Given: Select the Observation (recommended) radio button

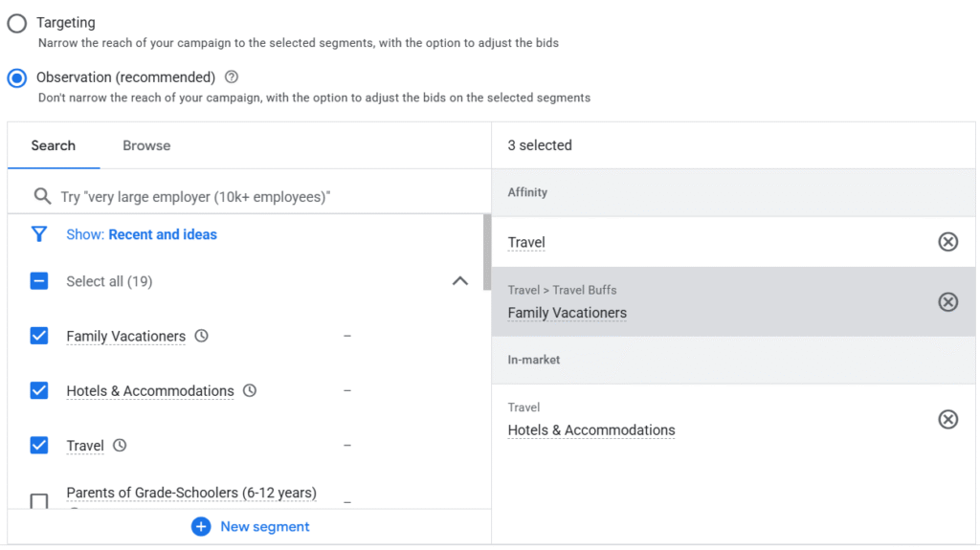Looking at the screenshot, I should 17,77.
